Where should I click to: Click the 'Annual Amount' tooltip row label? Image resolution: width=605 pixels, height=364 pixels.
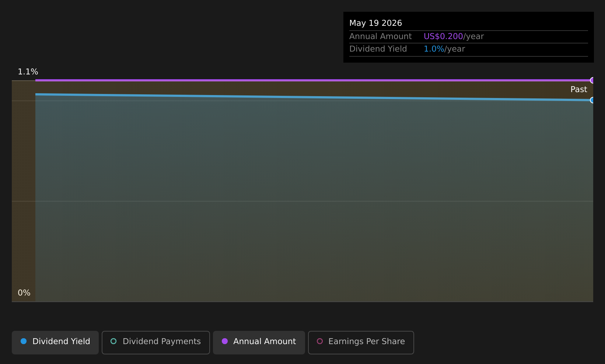(381, 36)
